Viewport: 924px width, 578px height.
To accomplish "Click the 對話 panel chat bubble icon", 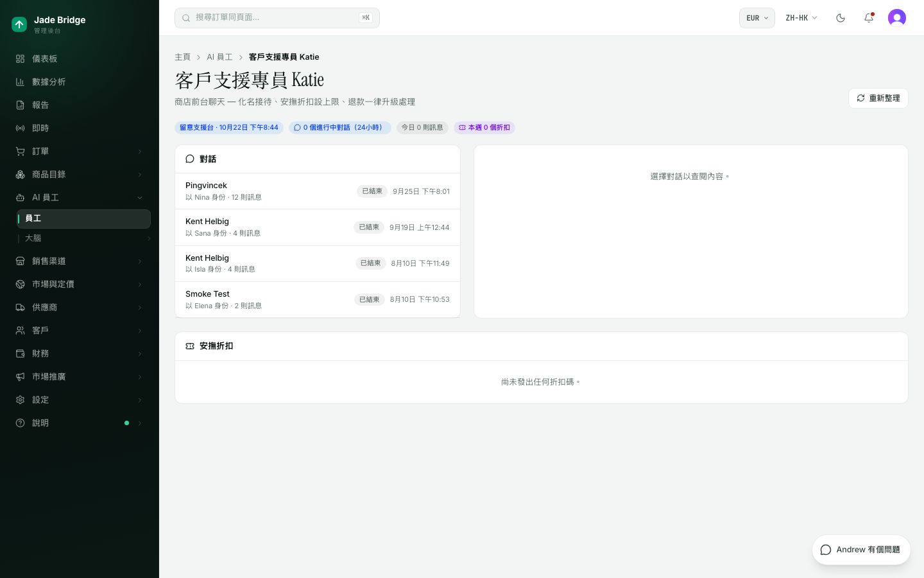I will point(190,159).
